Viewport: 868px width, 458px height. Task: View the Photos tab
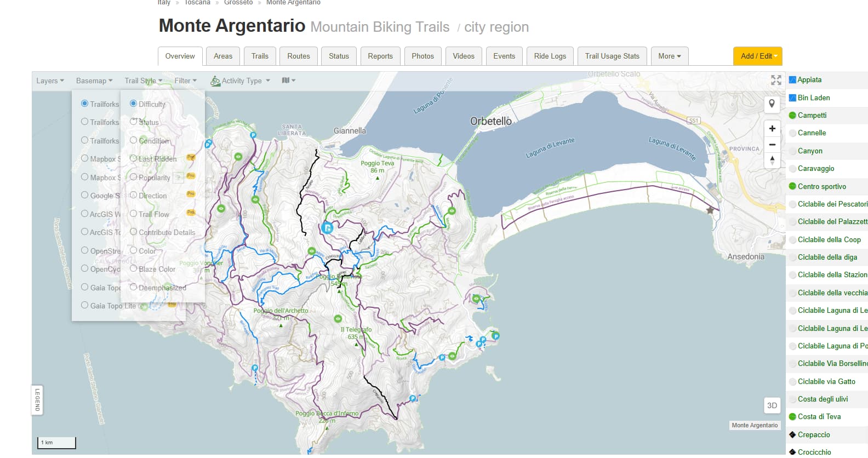pos(422,56)
